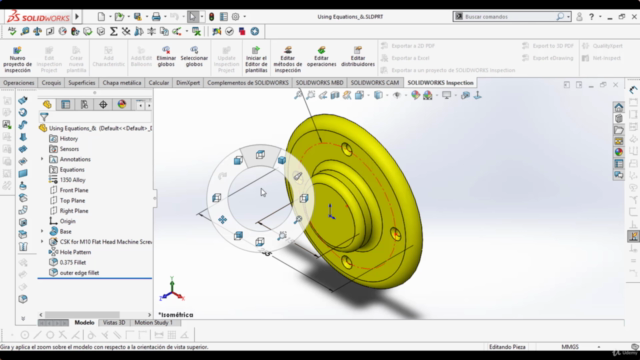The image size is (640, 360).
Task: Click Export to 3D PDF
Action: [548, 46]
